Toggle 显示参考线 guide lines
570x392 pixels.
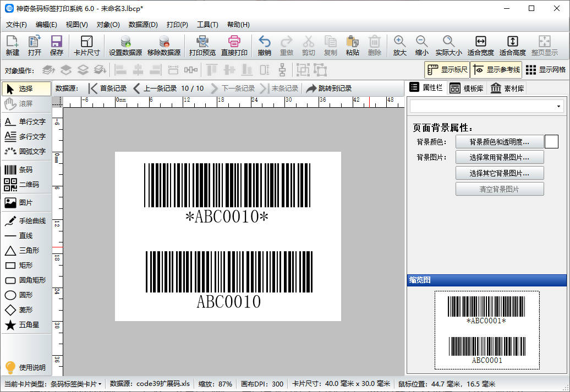tap(496, 70)
